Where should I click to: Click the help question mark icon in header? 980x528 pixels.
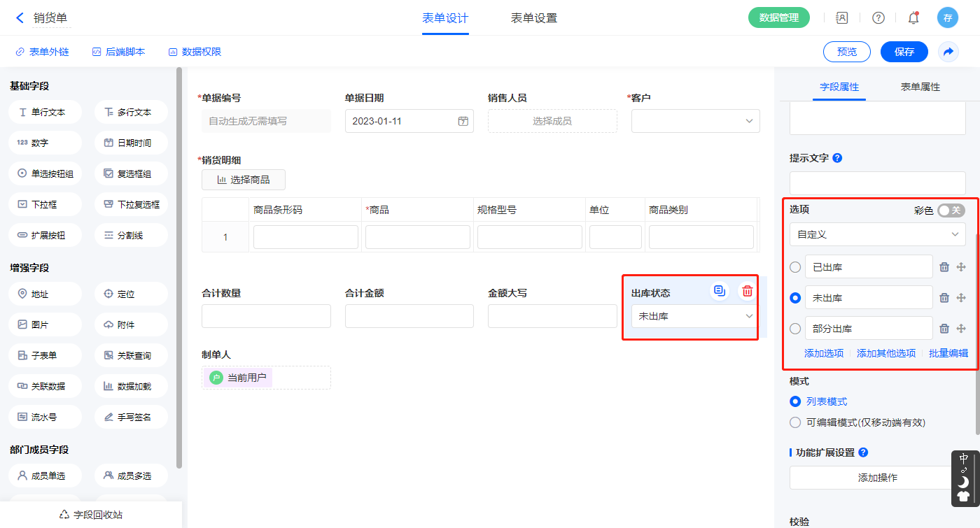pyautogui.click(x=878, y=18)
